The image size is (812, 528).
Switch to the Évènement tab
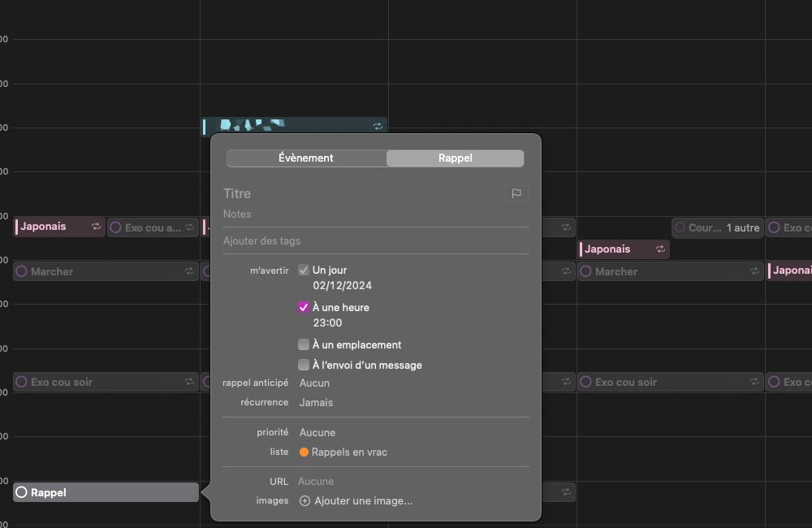pos(306,158)
